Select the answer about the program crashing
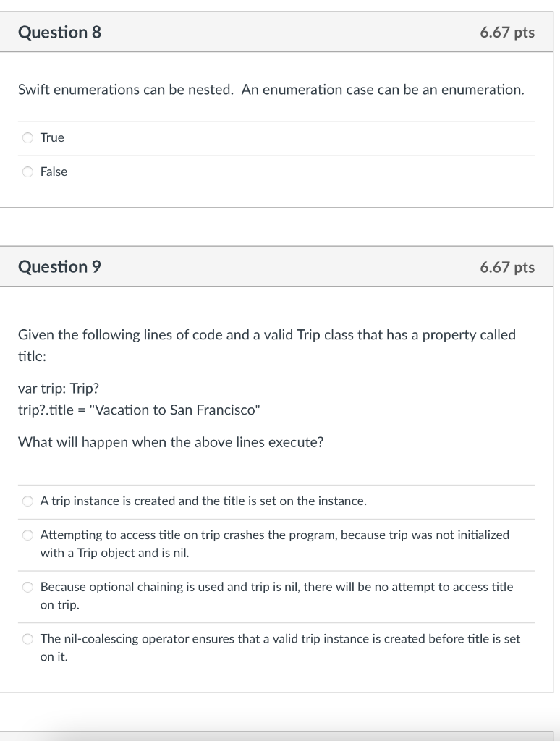The image size is (560, 741). tap(27, 535)
